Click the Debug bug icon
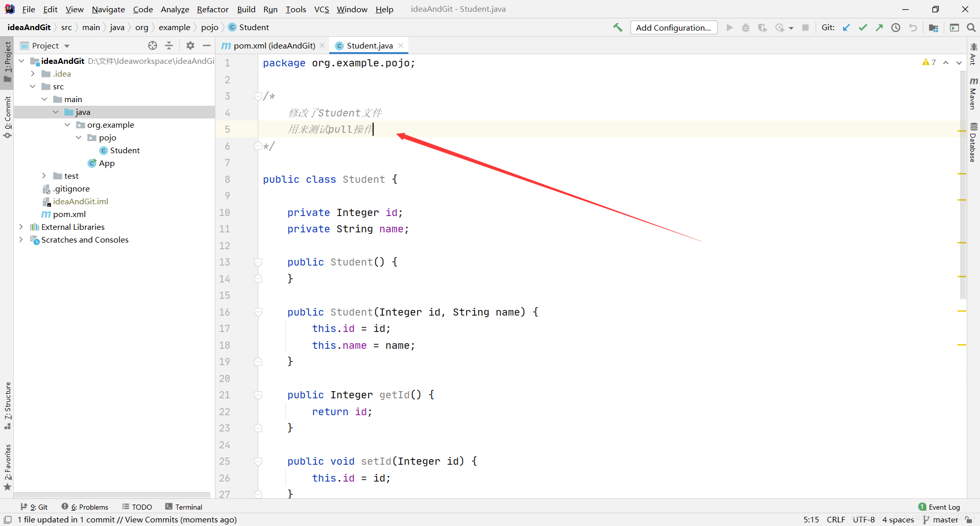The image size is (980, 526). (746, 28)
